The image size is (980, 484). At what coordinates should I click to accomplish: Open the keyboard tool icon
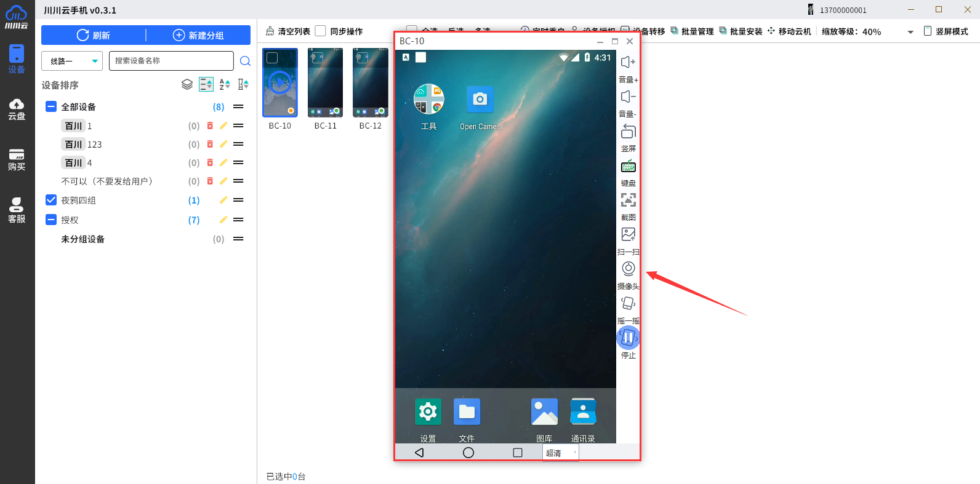coord(628,166)
